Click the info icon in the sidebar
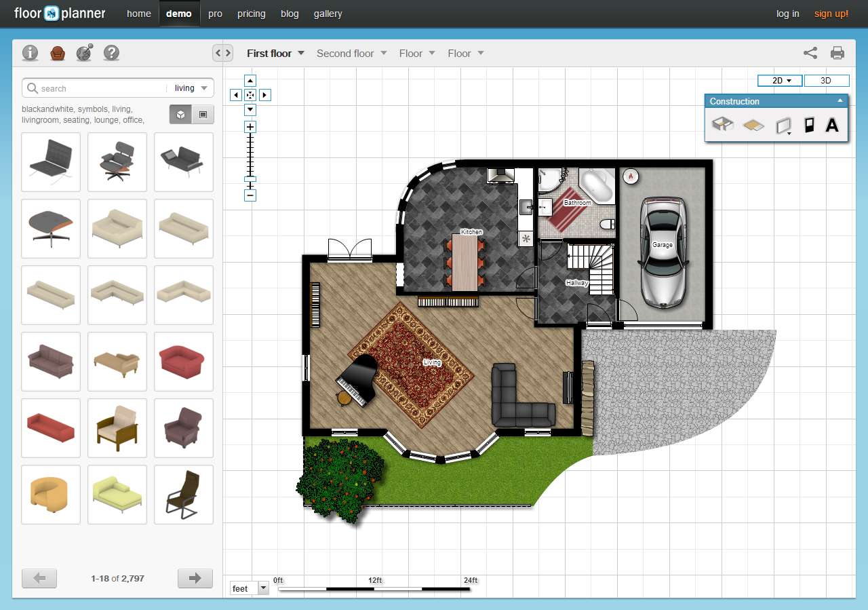This screenshot has height=610, width=868. click(x=30, y=52)
